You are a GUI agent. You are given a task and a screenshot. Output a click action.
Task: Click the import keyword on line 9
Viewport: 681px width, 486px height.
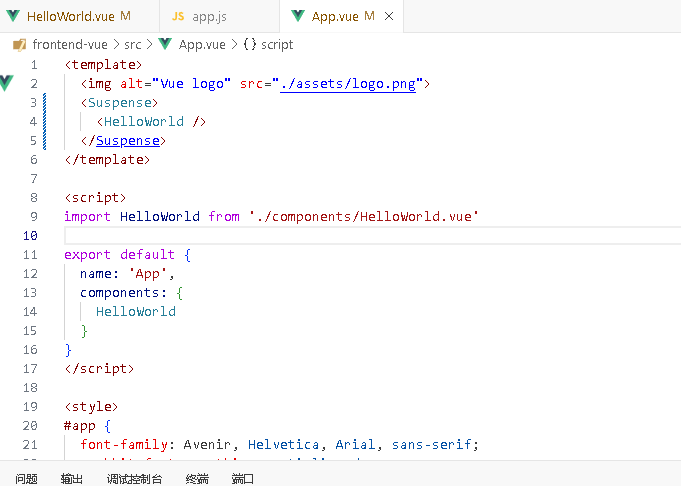87,217
